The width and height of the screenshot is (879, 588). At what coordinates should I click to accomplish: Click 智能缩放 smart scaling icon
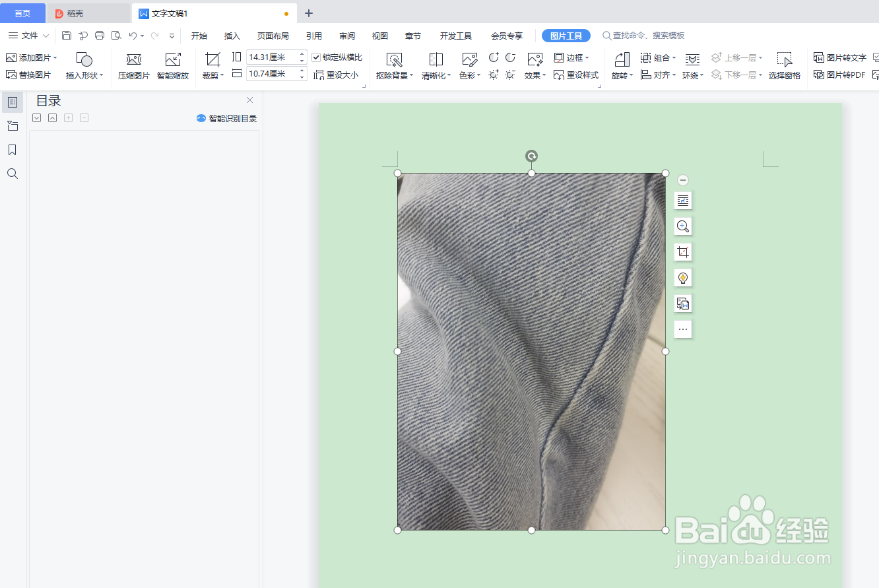(x=173, y=67)
